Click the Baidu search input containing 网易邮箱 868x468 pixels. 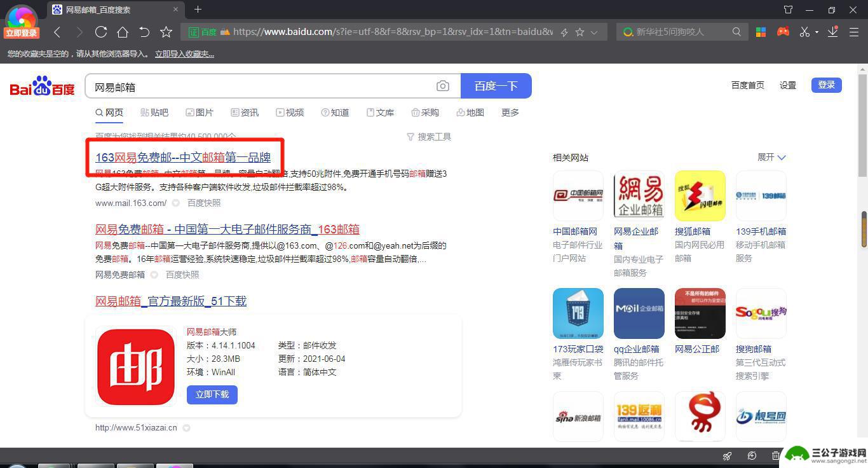click(259, 86)
